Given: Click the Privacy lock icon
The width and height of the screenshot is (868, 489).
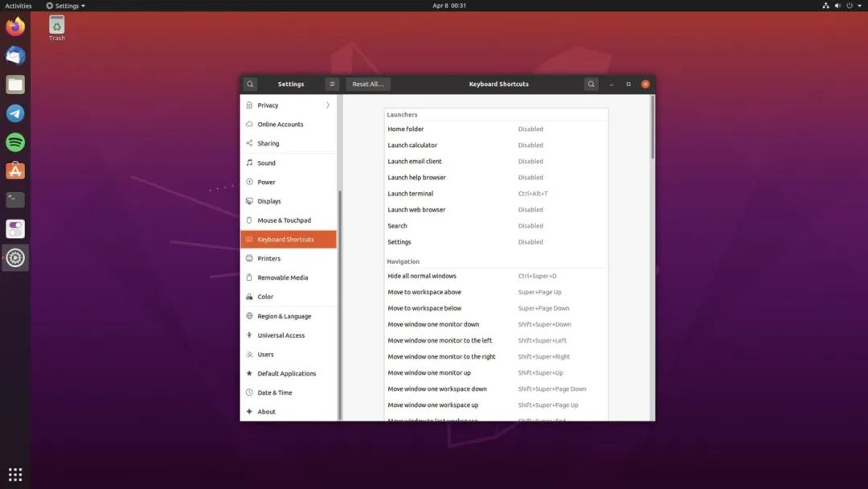Looking at the screenshot, I should tap(249, 105).
